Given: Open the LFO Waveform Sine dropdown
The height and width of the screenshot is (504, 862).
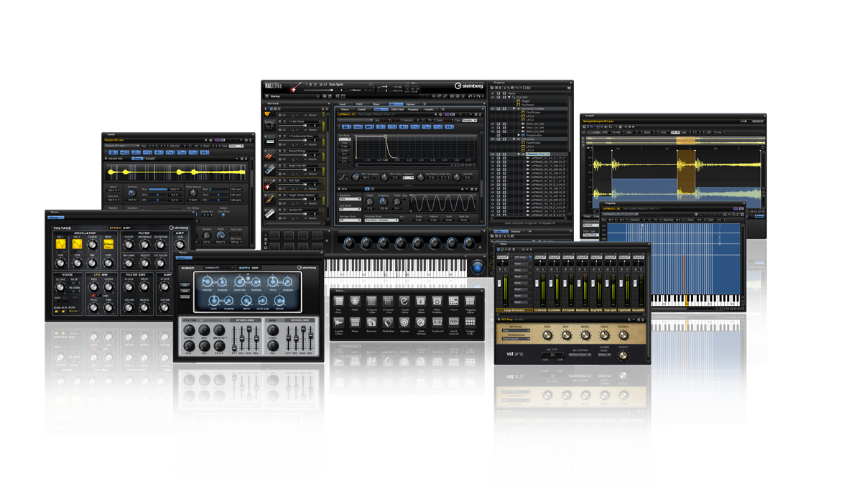Looking at the screenshot, I should click(350, 199).
